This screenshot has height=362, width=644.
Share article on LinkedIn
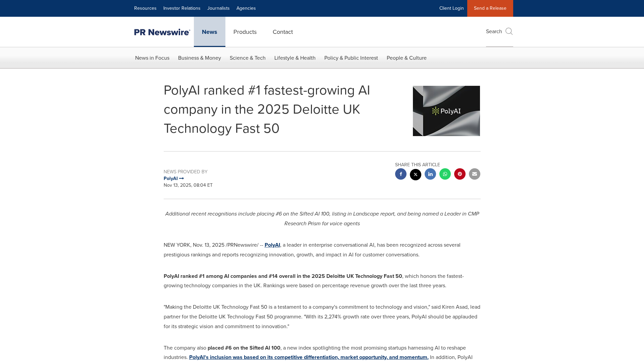click(x=430, y=174)
